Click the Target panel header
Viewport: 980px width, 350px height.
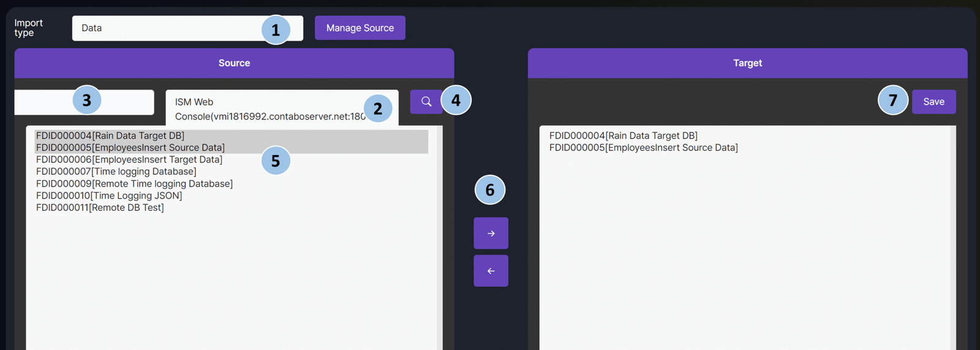coord(747,63)
